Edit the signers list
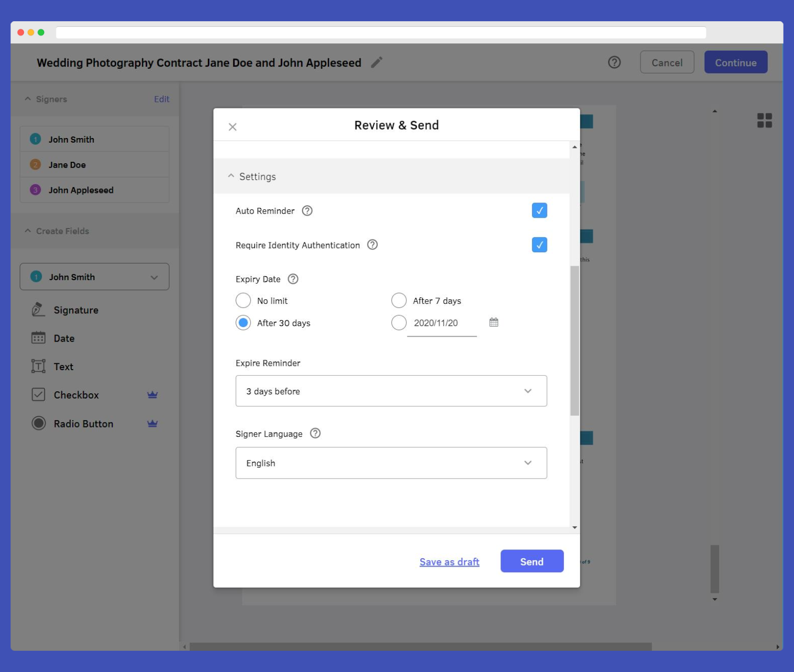 [x=162, y=99]
